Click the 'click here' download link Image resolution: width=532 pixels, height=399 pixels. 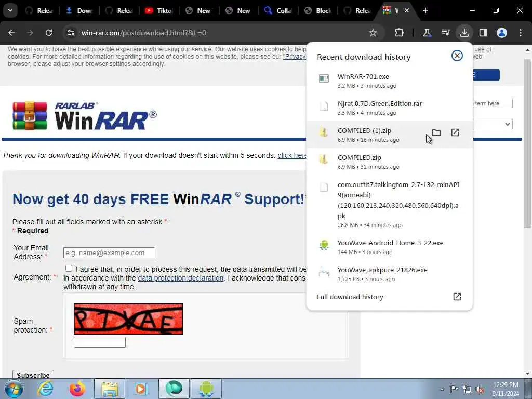point(292,155)
